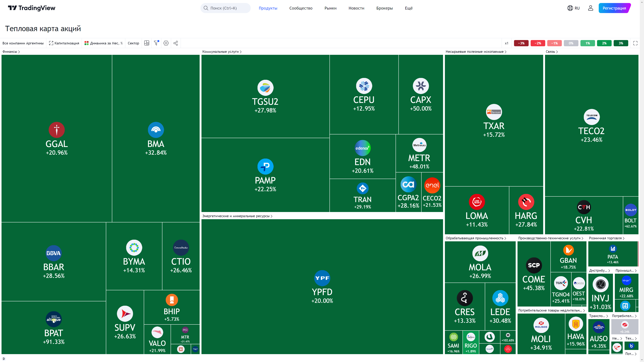The width and height of the screenshot is (644, 362).
Task: Open the SUPV +26.63% tile
Action: 125,322
